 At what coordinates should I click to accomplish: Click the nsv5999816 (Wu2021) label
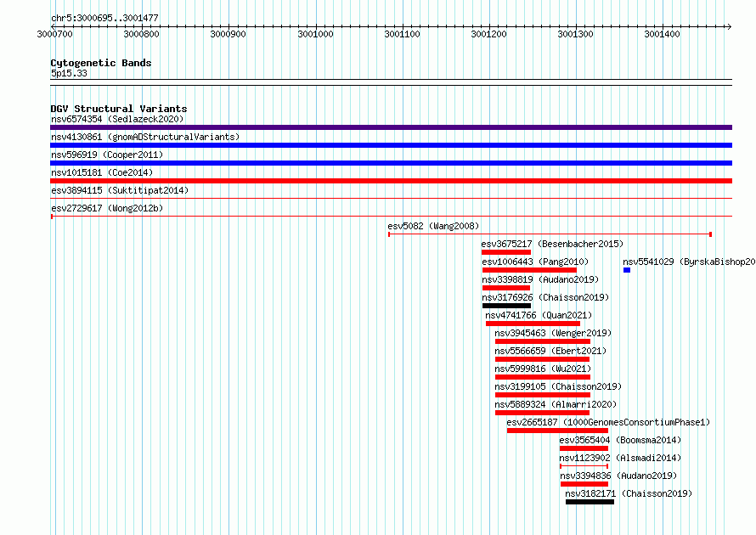click(x=543, y=369)
